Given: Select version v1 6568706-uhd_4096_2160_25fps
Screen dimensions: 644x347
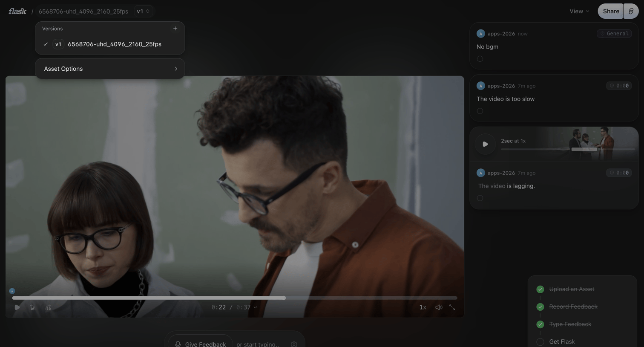Looking at the screenshot, I should pyautogui.click(x=110, y=44).
